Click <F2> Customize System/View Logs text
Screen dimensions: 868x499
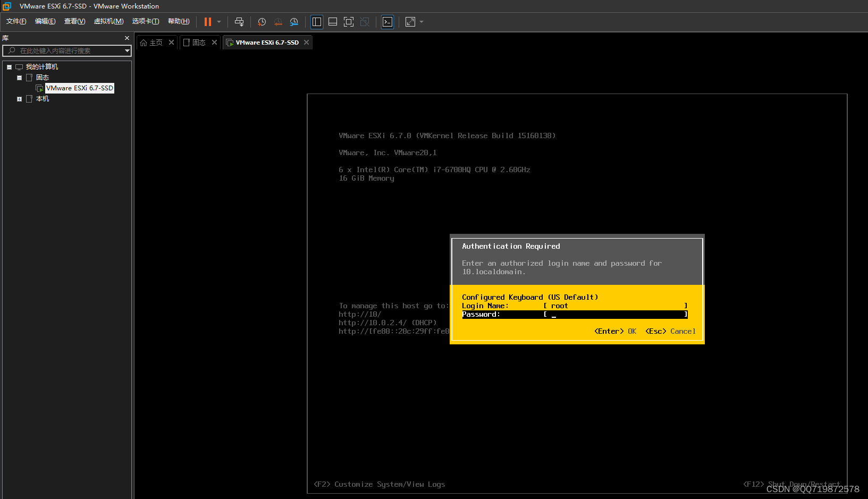[x=380, y=484]
